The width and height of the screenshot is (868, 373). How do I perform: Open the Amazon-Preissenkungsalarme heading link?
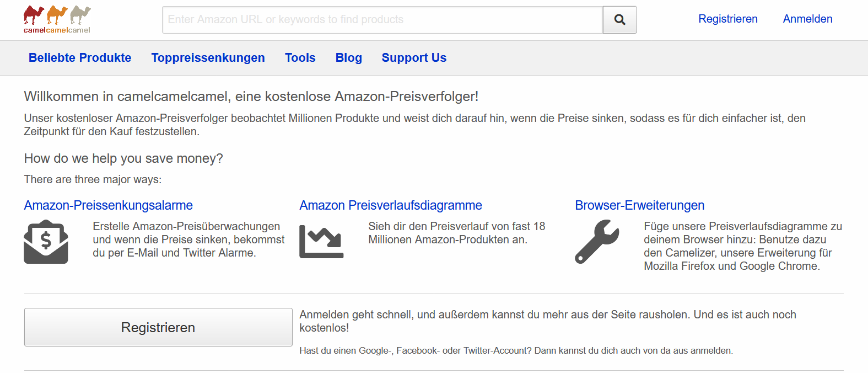109,205
